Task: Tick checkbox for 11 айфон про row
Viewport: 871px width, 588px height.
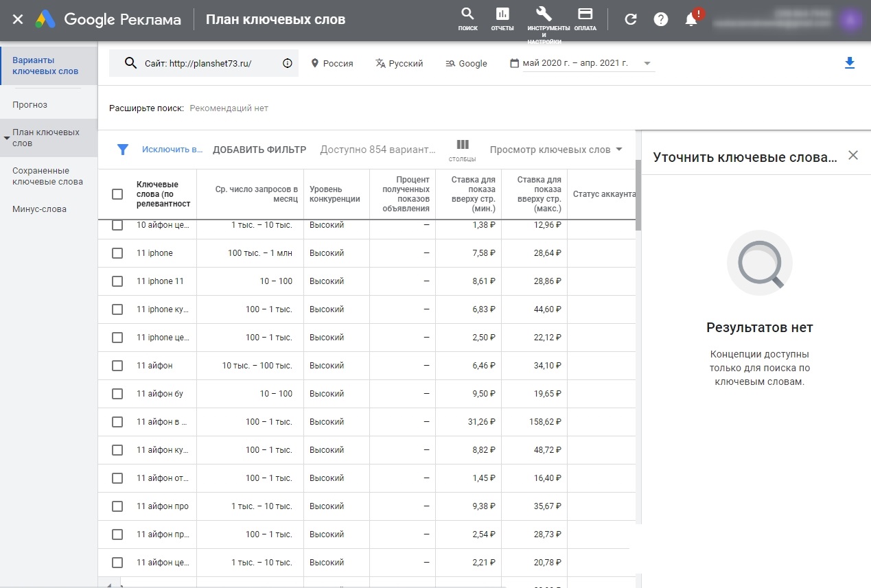Action: [x=117, y=506]
